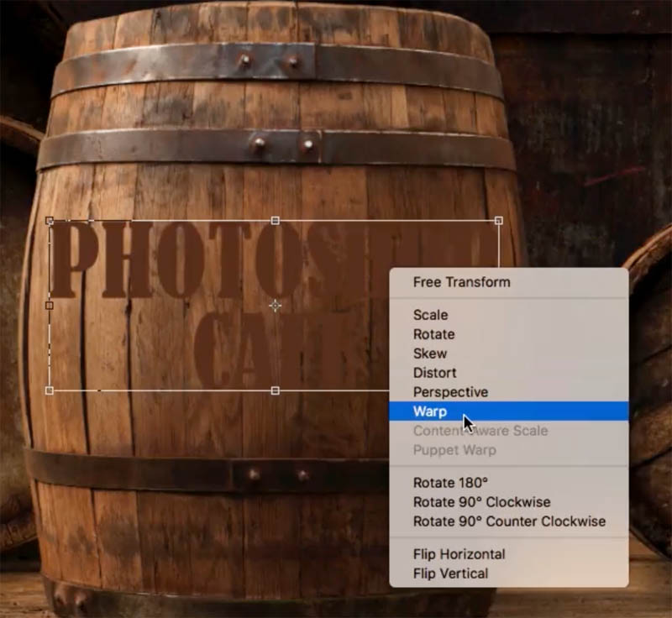Select Rotate 90° Counter Clockwise
672x618 pixels.
pos(509,521)
